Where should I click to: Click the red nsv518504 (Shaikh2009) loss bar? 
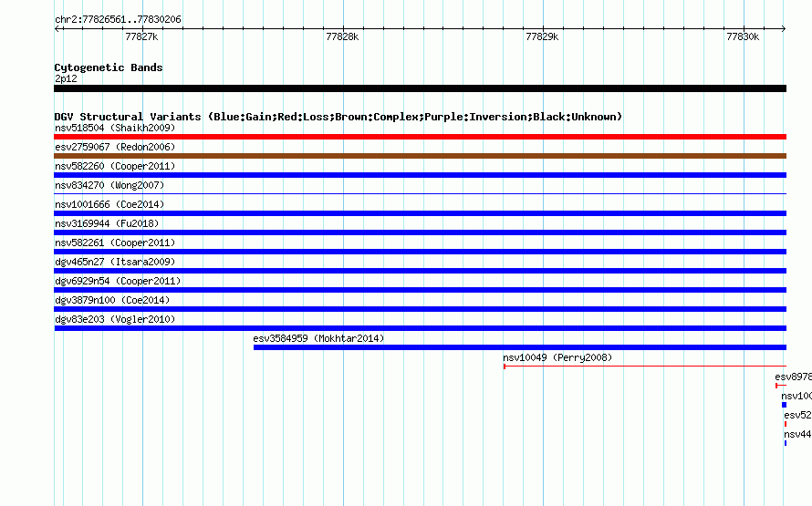420,137
